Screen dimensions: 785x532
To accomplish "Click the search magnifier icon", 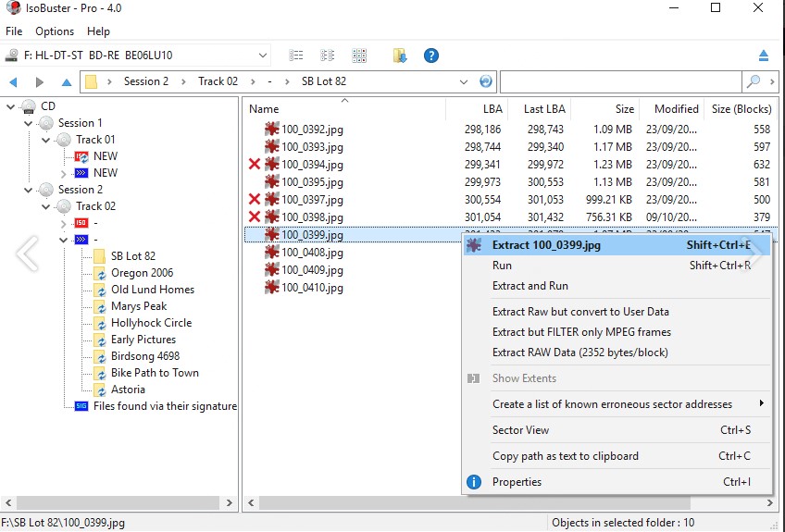I will click(x=754, y=81).
